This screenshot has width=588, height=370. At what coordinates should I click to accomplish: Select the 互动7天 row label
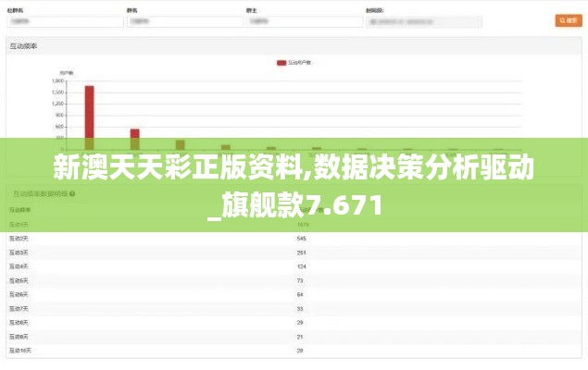(19, 309)
